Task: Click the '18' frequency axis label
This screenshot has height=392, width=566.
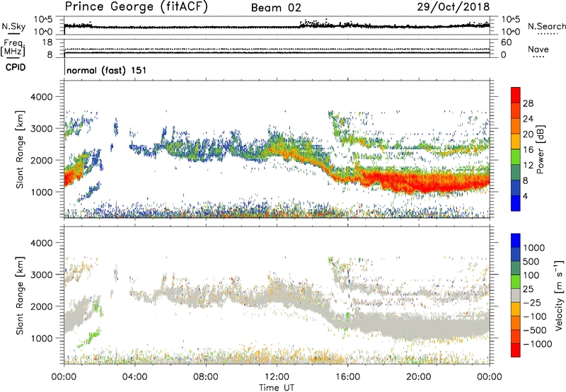Action: [47, 42]
